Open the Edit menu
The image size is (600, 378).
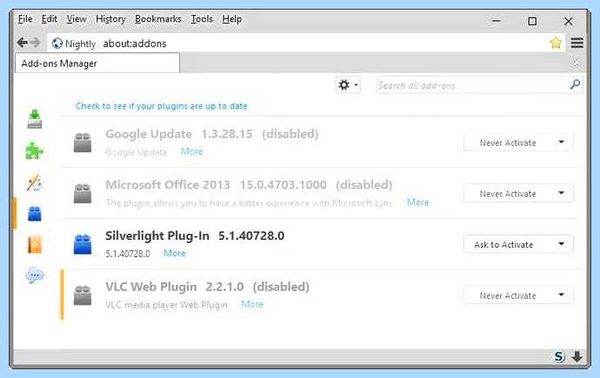click(49, 19)
